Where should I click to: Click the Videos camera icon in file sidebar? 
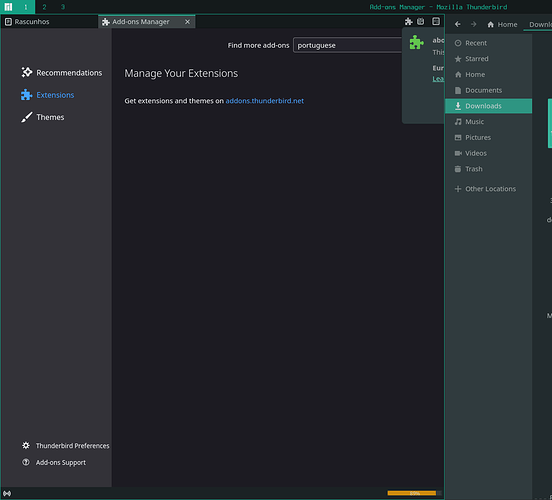click(x=458, y=153)
